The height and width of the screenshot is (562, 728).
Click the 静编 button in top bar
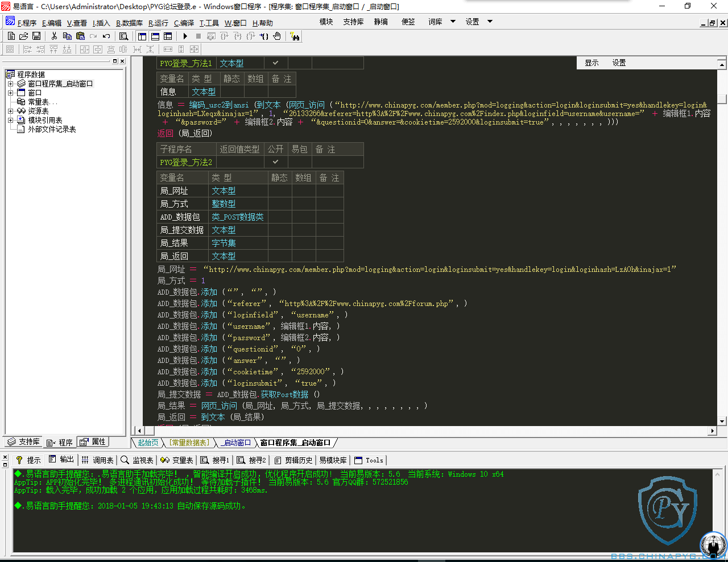pyautogui.click(x=381, y=22)
